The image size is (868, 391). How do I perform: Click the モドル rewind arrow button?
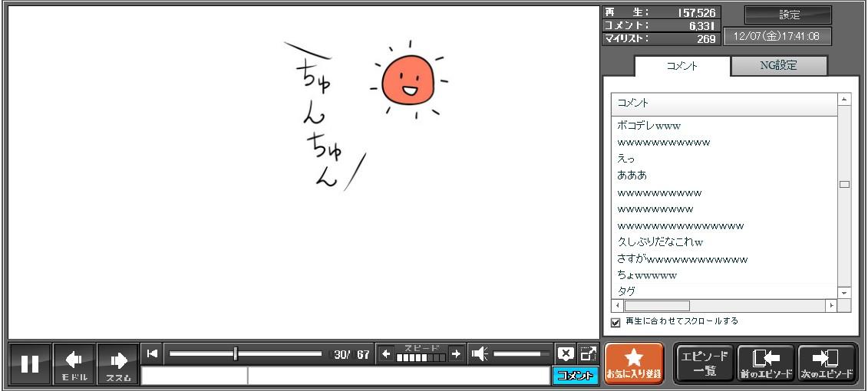[74, 363]
